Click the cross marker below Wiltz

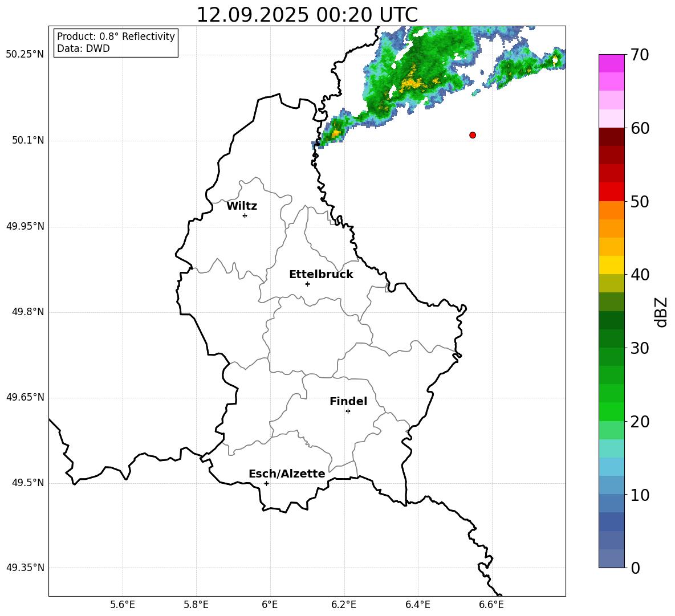coord(245,215)
